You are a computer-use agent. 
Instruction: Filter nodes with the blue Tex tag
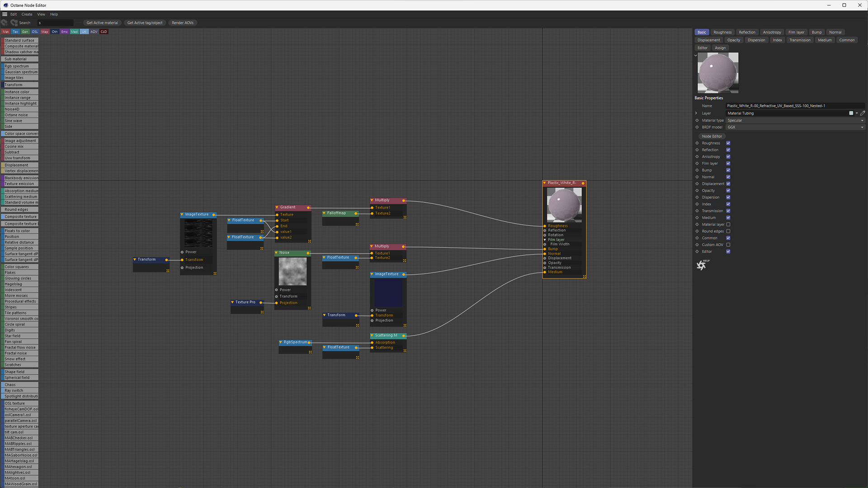(15, 32)
